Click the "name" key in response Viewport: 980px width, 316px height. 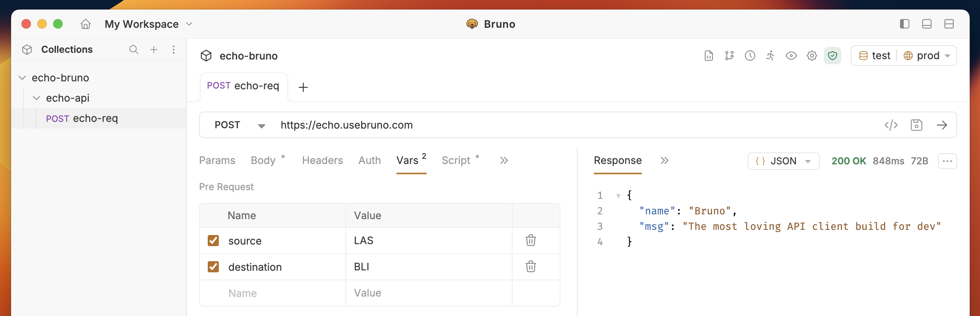tap(657, 211)
